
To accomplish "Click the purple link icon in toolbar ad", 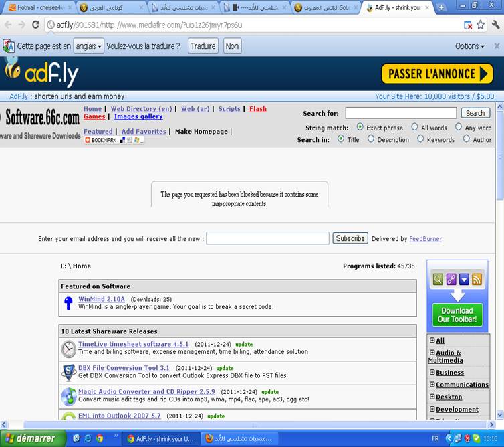I will (451, 279).
